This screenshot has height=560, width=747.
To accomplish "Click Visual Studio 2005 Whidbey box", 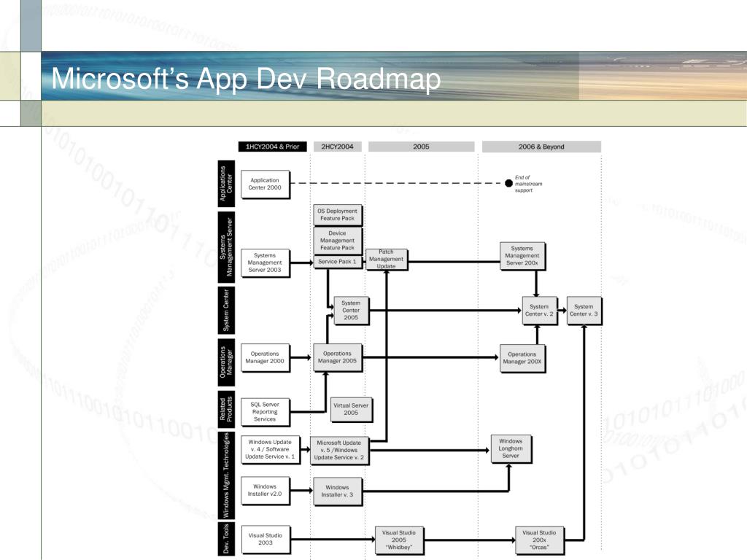I will point(399,540).
